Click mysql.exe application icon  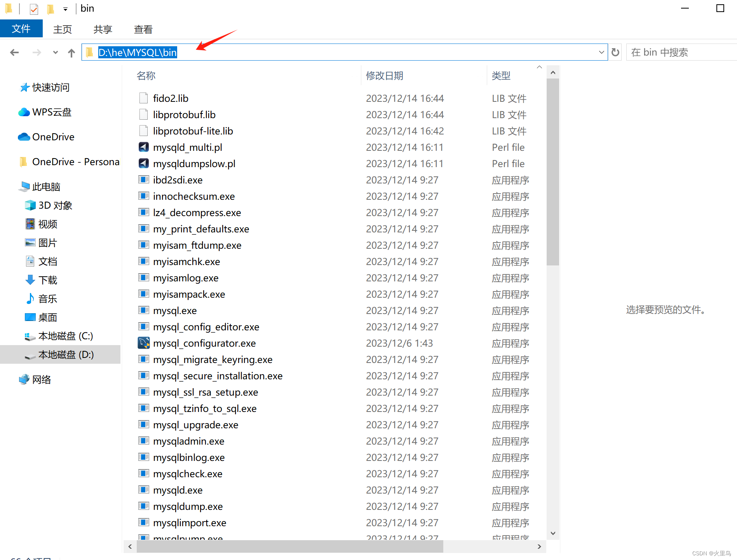click(x=143, y=310)
